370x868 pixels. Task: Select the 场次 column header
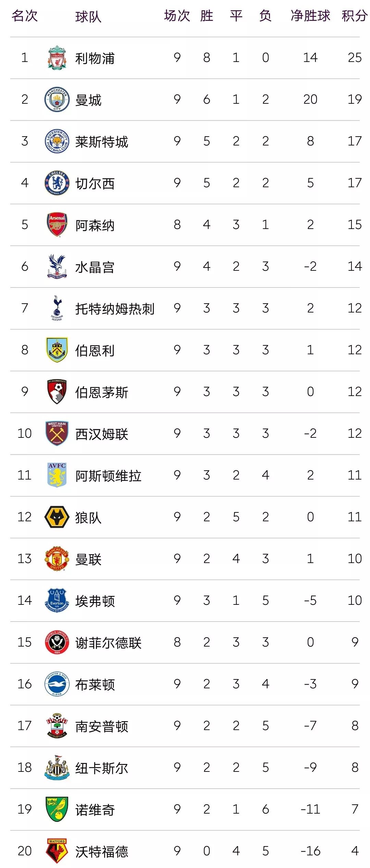point(177,16)
